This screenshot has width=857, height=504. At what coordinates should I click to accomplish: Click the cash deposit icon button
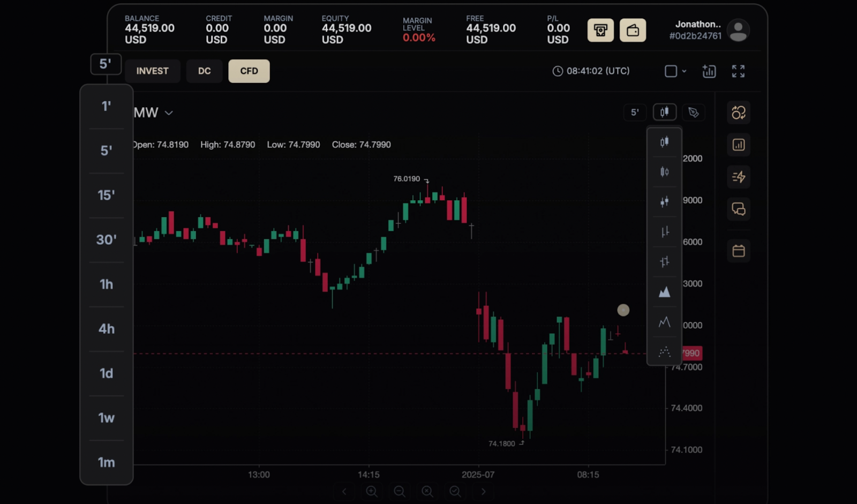600,31
